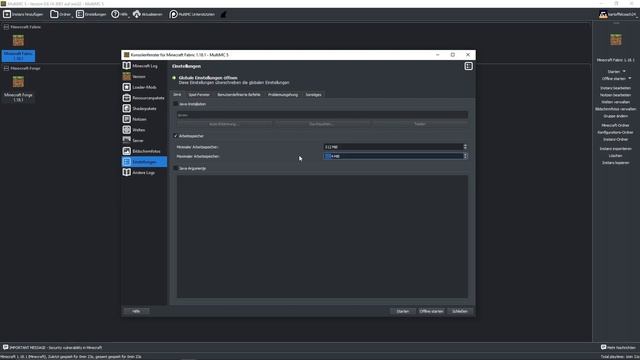Switch to the Sonstiges tab

pyautogui.click(x=313, y=95)
